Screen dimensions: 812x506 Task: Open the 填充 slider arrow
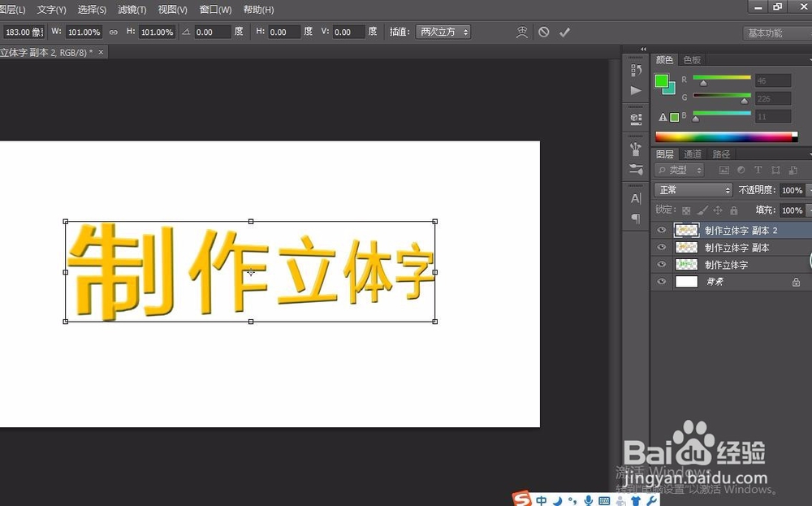809,210
